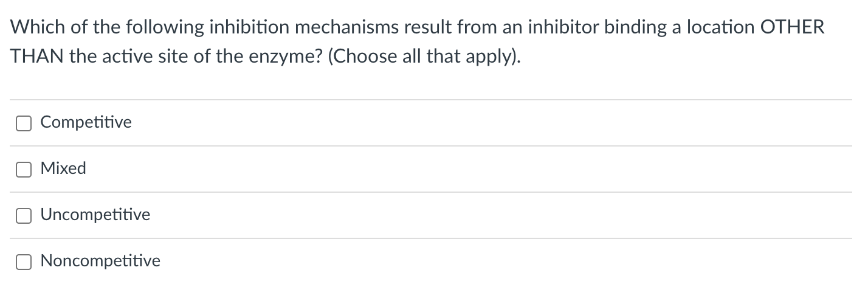
Task: Check the Competitive checkbox
Action: tap(24, 123)
